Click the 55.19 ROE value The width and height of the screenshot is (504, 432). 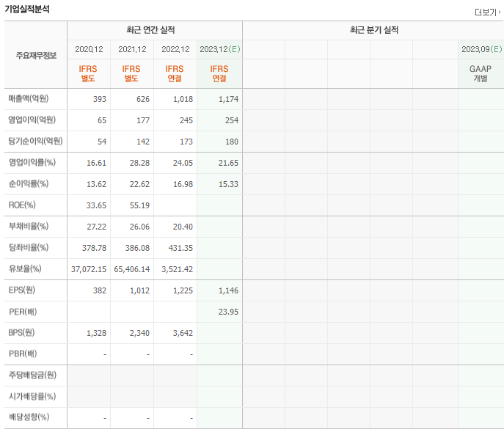pyautogui.click(x=139, y=205)
